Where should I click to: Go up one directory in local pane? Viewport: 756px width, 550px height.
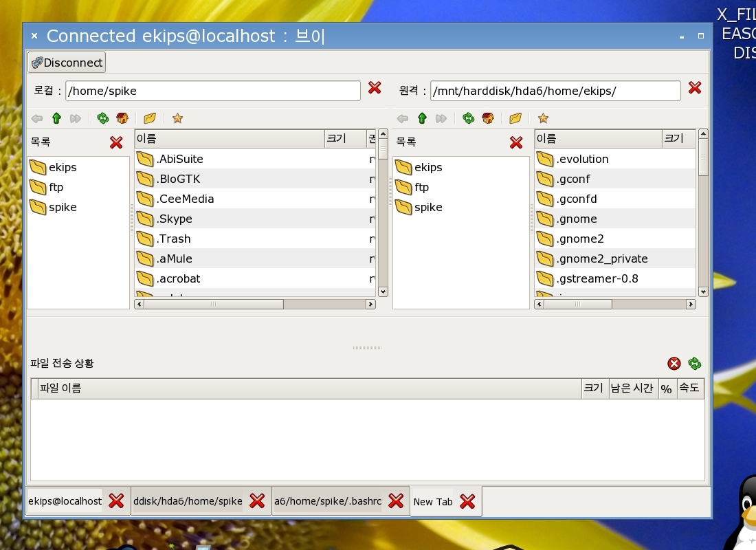(57, 118)
